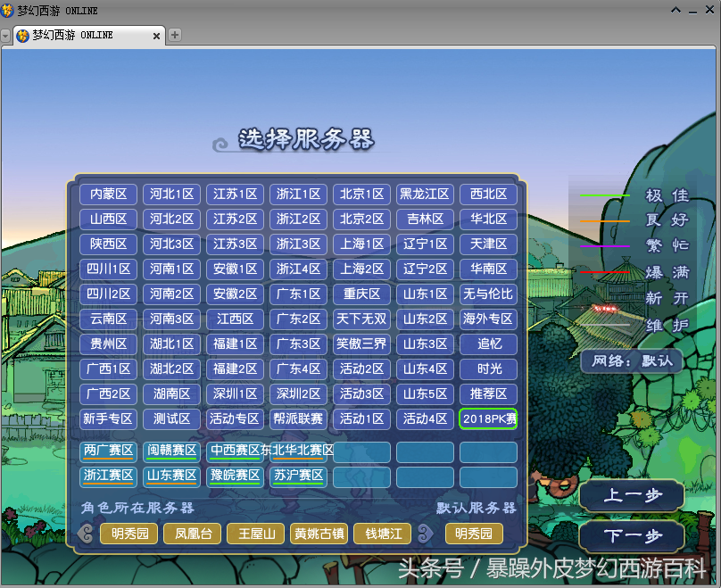This screenshot has height=588, width=721.
Task: Select the 苏沪赛区 competition zone
Action: pyautogui.click(x=298, y=476)
